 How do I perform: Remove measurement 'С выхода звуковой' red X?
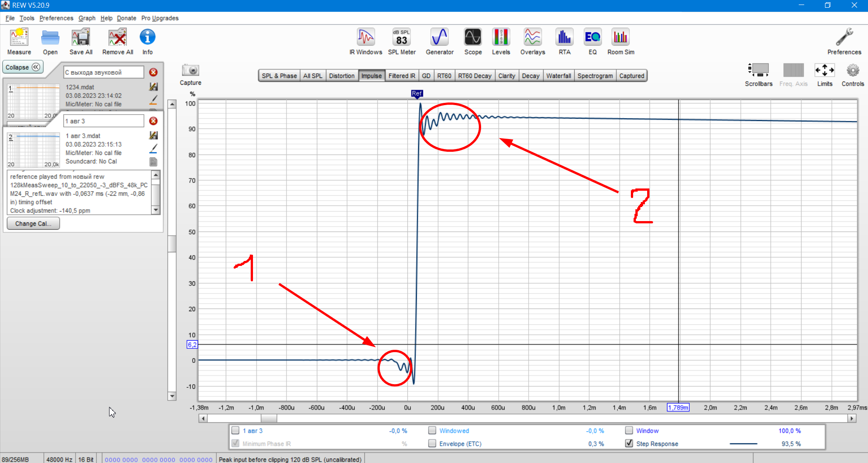coord(153,72)
